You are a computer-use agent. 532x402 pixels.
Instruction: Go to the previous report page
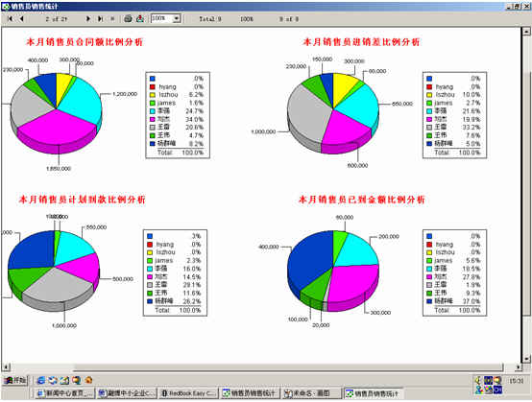click(x=21, y=19)
